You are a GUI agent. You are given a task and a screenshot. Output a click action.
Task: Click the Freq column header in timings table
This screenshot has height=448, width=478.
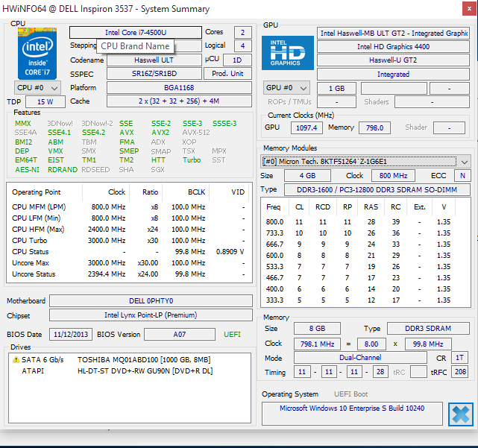(273, 207)
